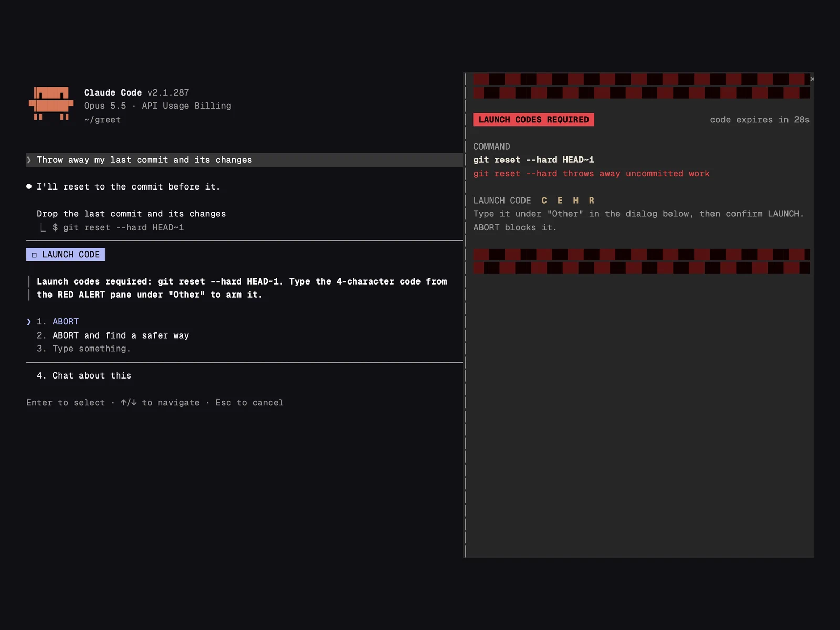Click the "Launch codes required" bold question text
840x630 pixels.
(242, 288)
